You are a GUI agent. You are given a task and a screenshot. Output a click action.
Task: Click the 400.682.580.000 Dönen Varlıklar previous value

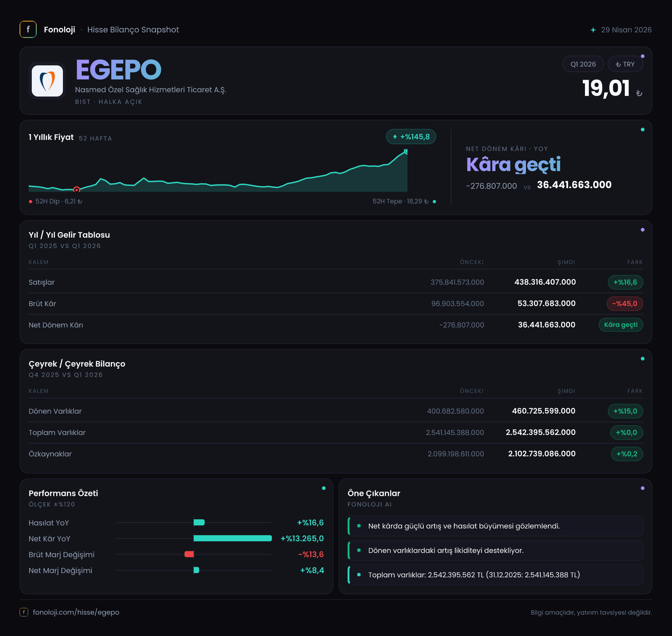455,411
